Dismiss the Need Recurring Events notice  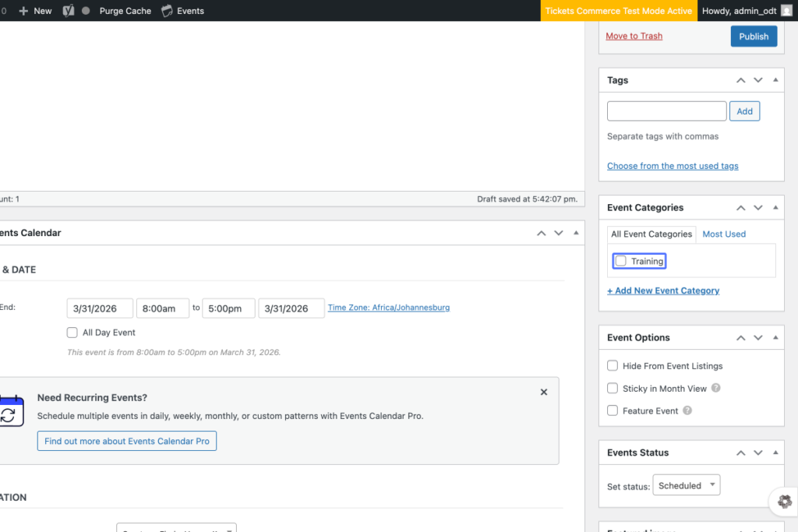[x=543, y=392]
